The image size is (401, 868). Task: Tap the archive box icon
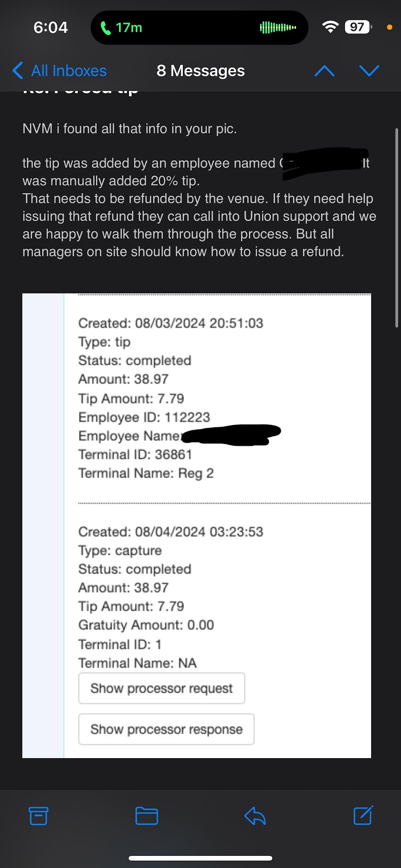(x=38, y=816)
